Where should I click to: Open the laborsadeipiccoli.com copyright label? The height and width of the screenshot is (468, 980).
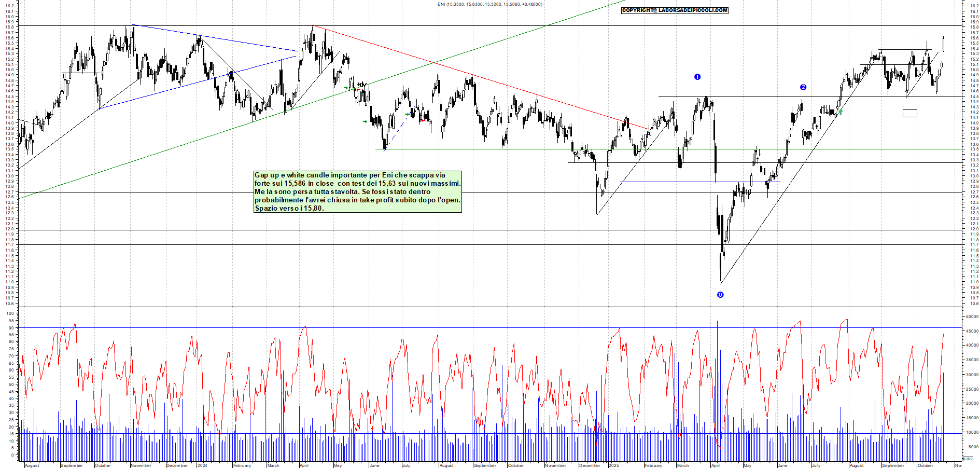click(675, 10)
